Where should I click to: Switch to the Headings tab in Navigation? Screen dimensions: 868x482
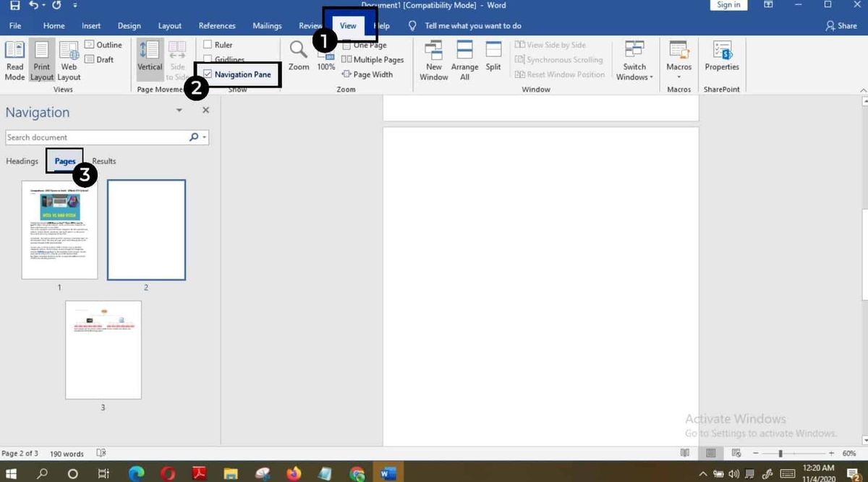(22, 161)
